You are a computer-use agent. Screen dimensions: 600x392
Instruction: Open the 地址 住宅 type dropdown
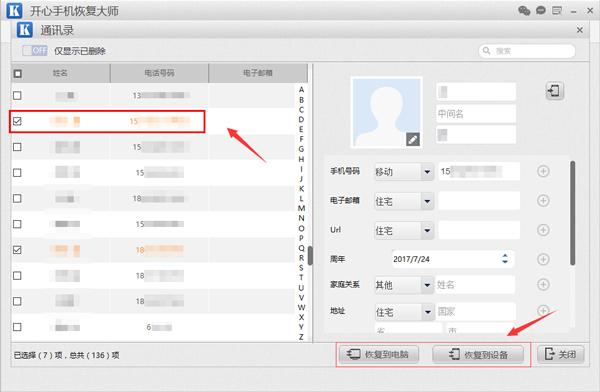pyautogui.click(x=404, y=312)
